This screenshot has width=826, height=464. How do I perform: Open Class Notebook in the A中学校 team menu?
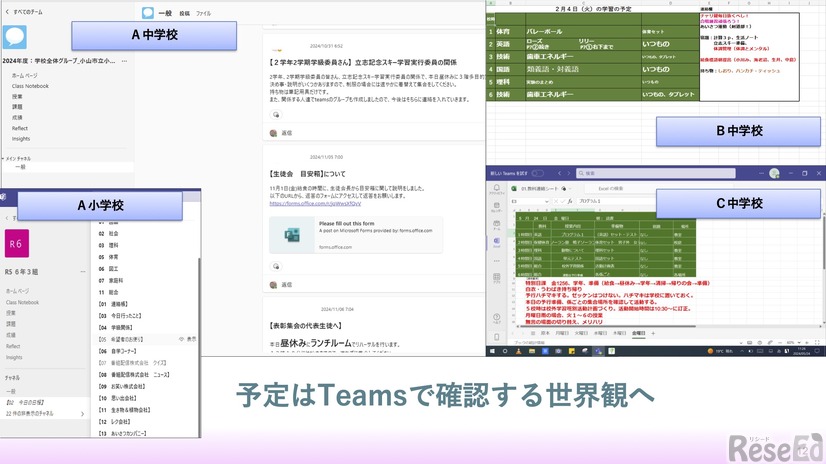tap(30, 86)
